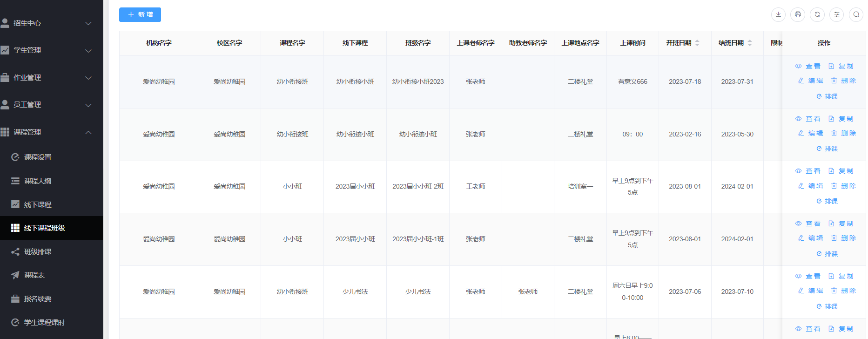Expand the 招生中心 sidebar section
The height and width of the screenshot is (339, 868).
(x=52, y=23)
